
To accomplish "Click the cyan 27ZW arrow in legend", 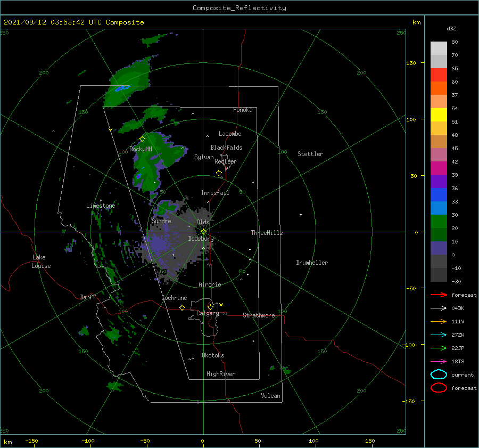I will (x=439, y=335).
